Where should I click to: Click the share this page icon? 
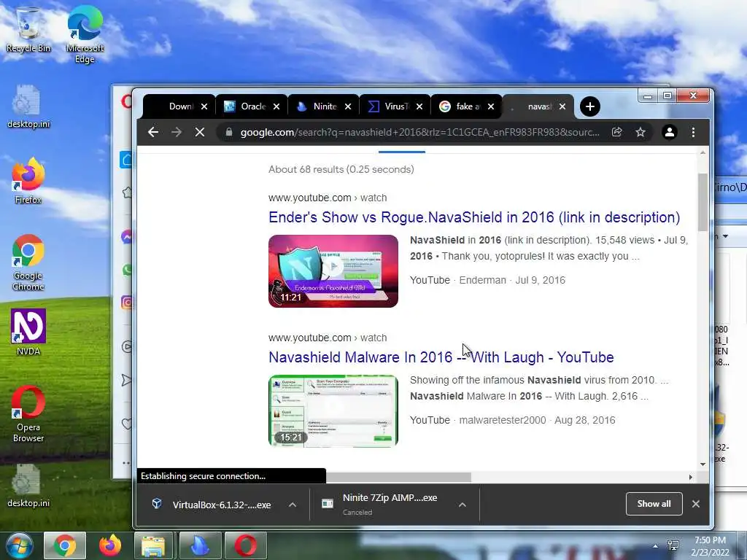pos(617,132)
